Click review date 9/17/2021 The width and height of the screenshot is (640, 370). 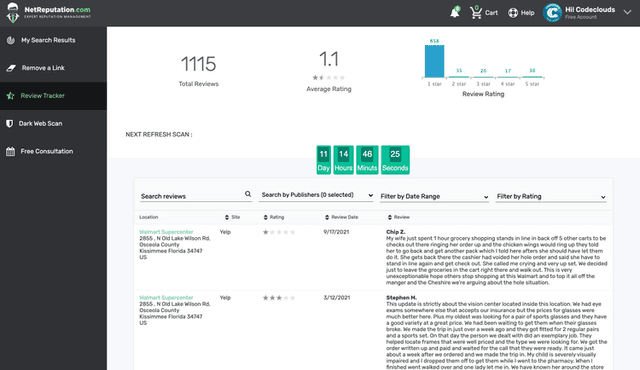336,232
